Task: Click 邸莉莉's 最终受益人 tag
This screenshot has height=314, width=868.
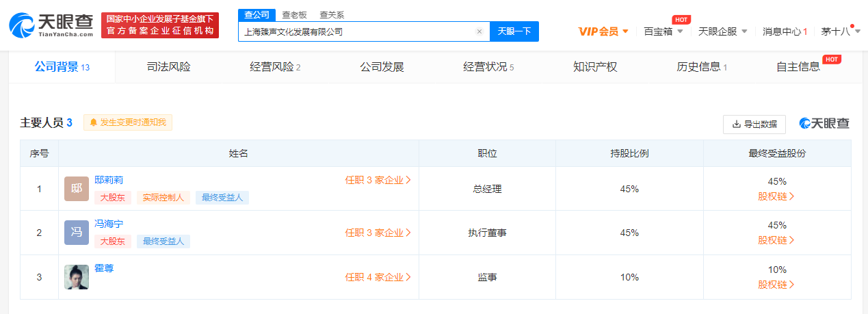Action: pyautogui.click(x=222, y=198)
